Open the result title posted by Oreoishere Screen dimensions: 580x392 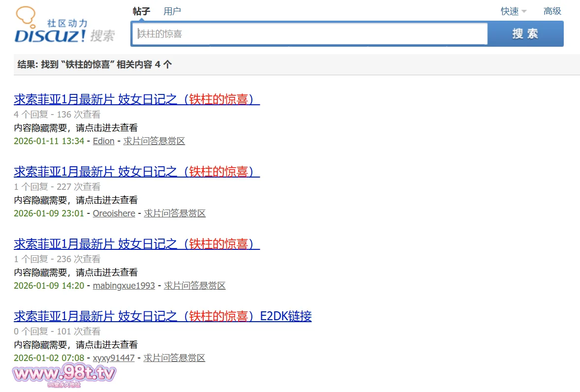tap(136, 172)
